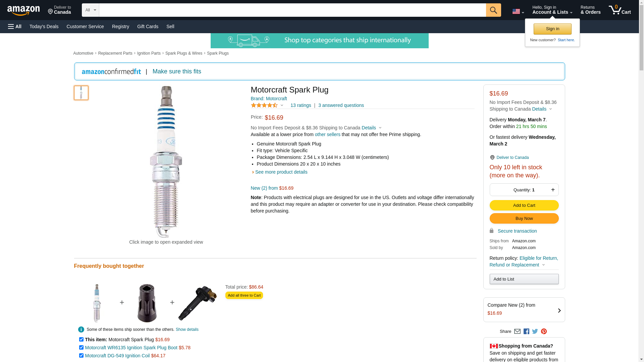Click the Amazon logo

(x=23, y=11)
